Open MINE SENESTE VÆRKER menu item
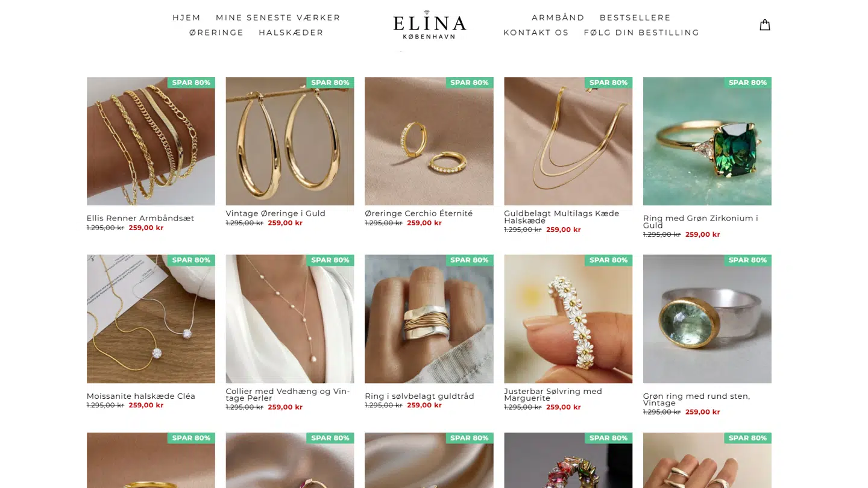Image resolution: width=868 pixels, height=488 pixels. tap(278, 17)
